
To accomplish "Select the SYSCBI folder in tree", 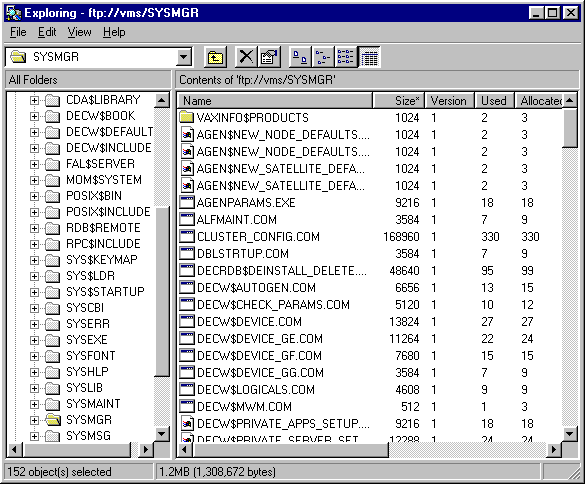I will (85, 308).
